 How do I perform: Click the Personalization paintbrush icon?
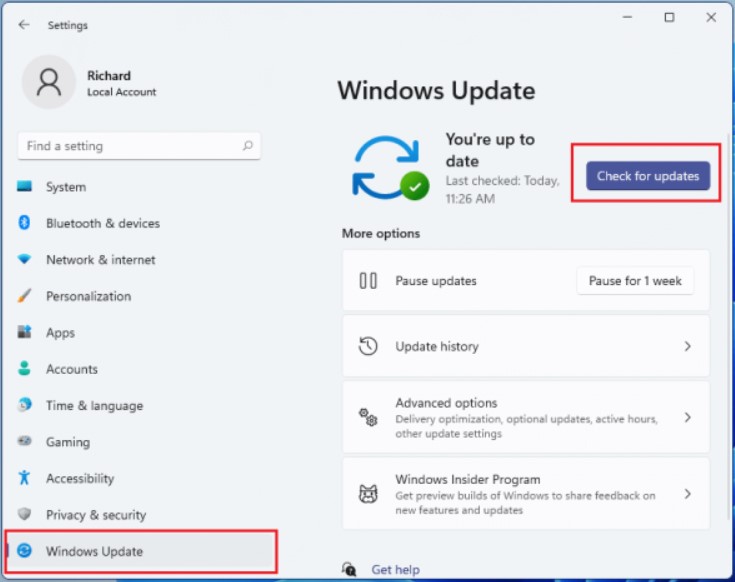24,296
